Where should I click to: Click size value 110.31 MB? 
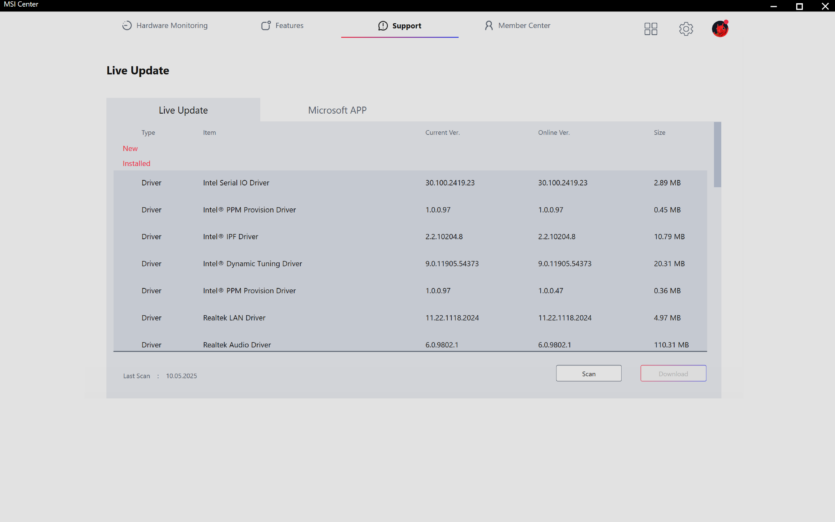pos(671,345)
